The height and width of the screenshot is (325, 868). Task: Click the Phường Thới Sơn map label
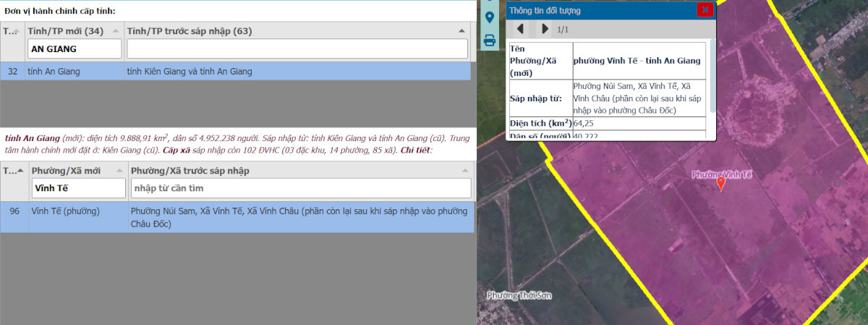pos(519,295)
